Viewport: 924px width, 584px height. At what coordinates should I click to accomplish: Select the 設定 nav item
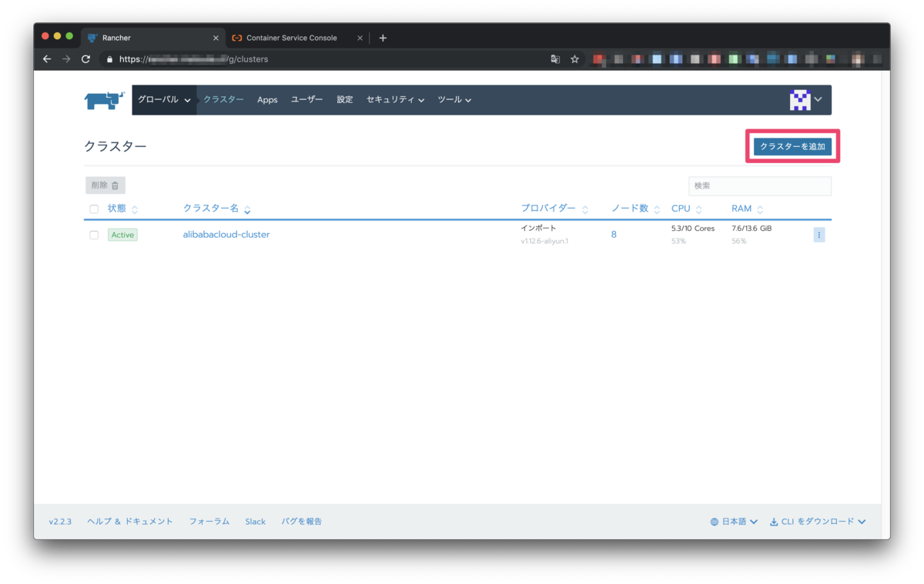point(345,100)
